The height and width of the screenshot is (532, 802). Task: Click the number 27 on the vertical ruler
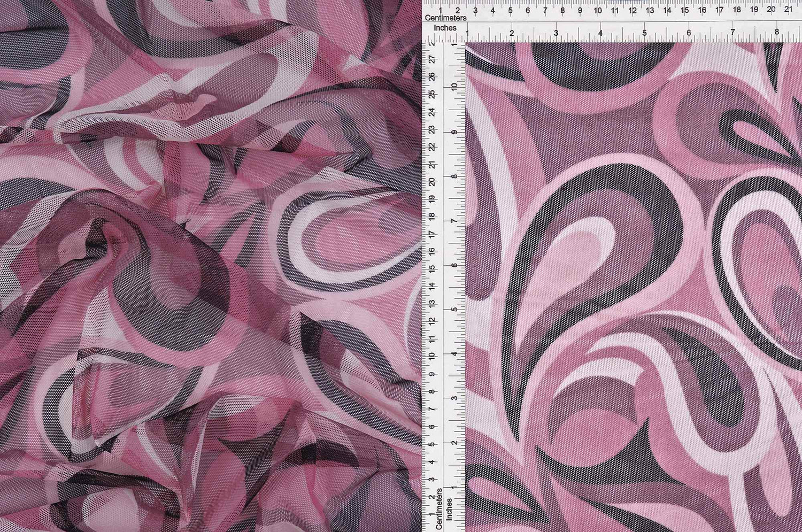pos(433,60)
